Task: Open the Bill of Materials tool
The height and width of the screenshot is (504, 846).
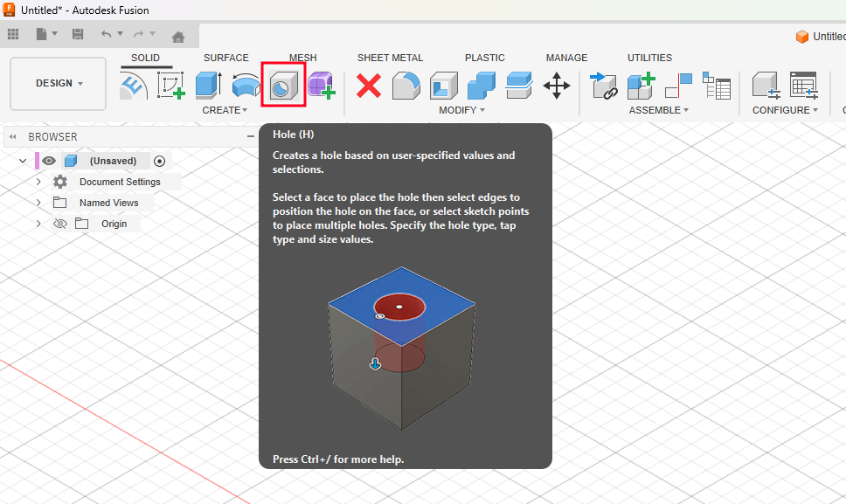Action: click(x=717, y=86)
